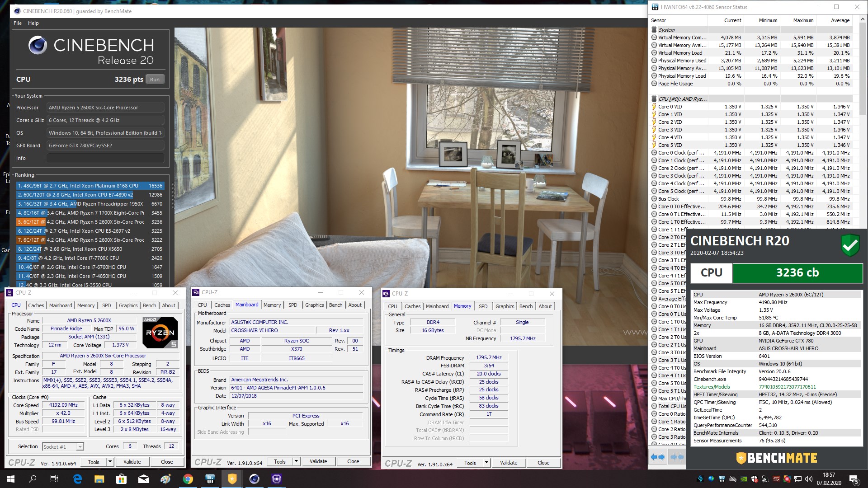The width and height of the screenshot is (868, 488).
Task: Click HWiNFO collapse columns arrows button
Action: point(676,457)
